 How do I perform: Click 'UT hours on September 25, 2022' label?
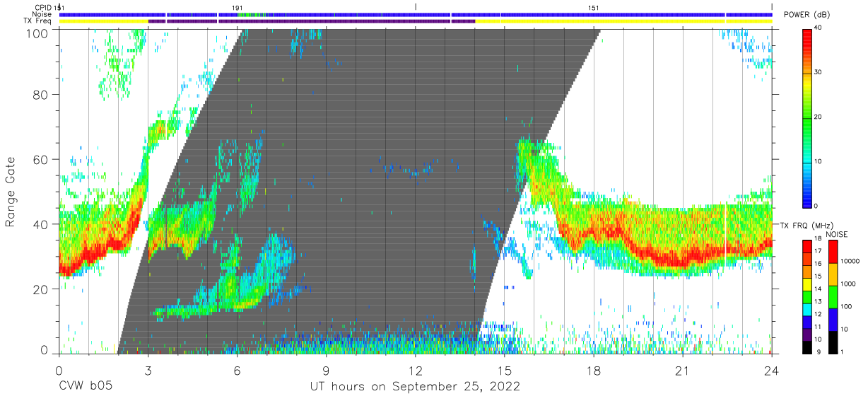point(415,387)
